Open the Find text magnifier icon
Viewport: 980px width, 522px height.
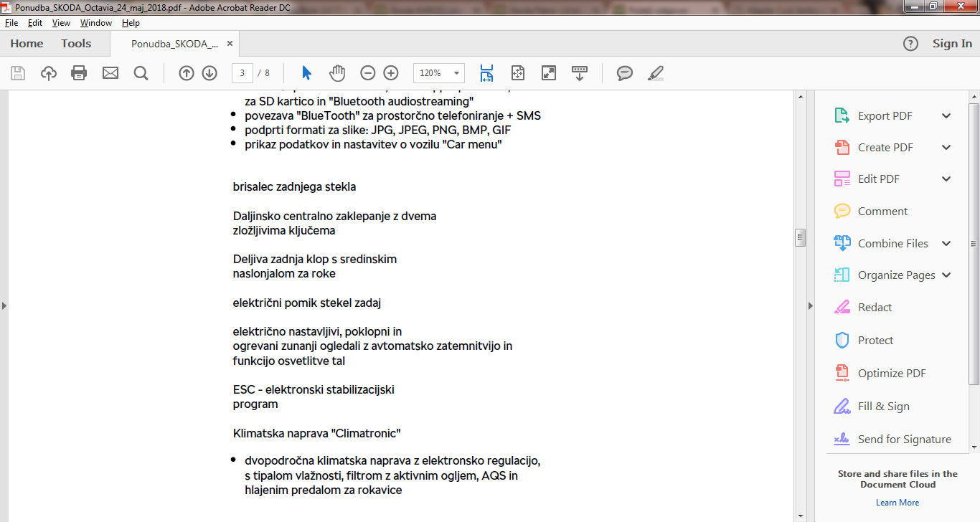[x=141, y=72]
